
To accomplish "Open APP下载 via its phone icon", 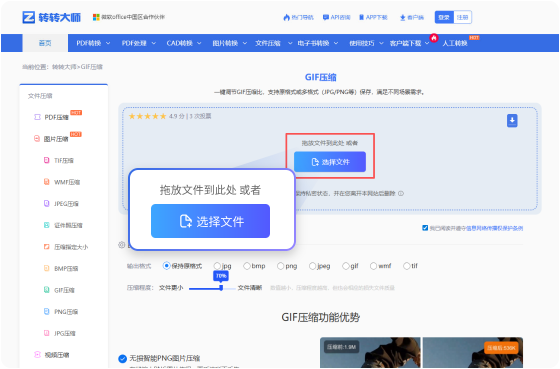I will point(361,17).
